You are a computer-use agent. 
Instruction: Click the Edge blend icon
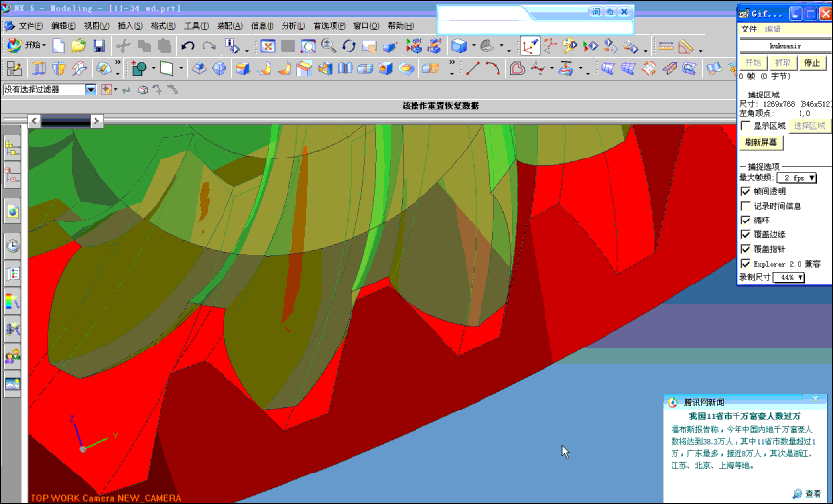(243, 69)
